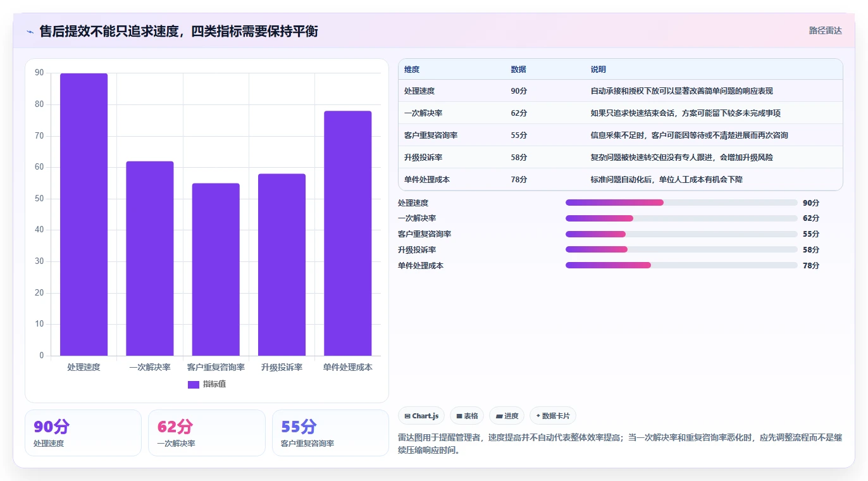This screenshot has height=481, width=868.
Task: Click the y-axis value 90
Action: (39, 73)
